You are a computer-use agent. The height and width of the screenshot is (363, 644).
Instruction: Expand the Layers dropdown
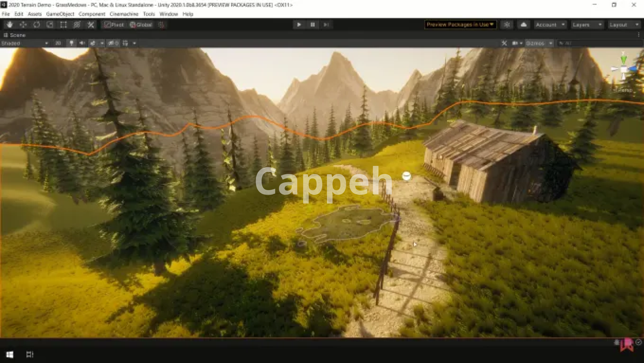click(x=587, y=25)
